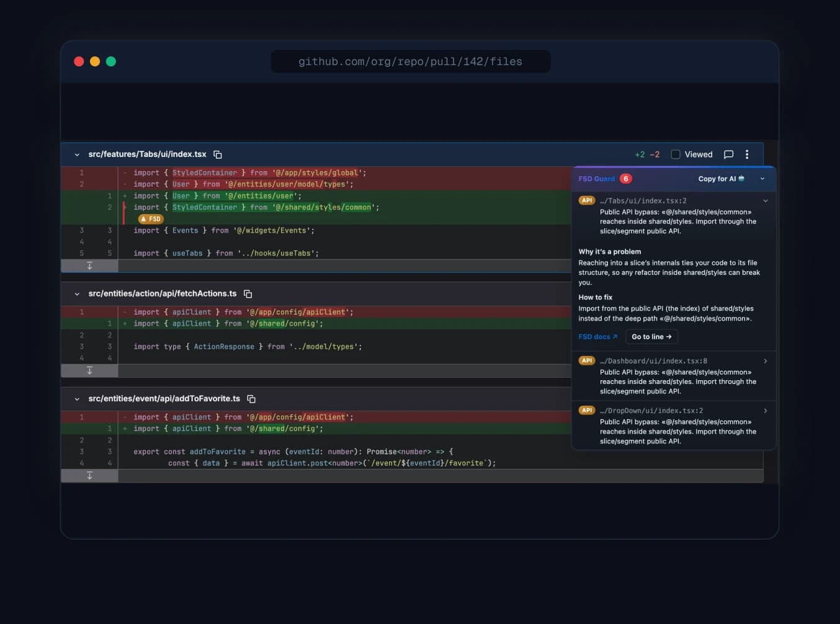The width and height of the screenshot is (840, 624).
Task: Copy path of src/features/Tabs/ui/index.tsx
Action: point(218,154)
